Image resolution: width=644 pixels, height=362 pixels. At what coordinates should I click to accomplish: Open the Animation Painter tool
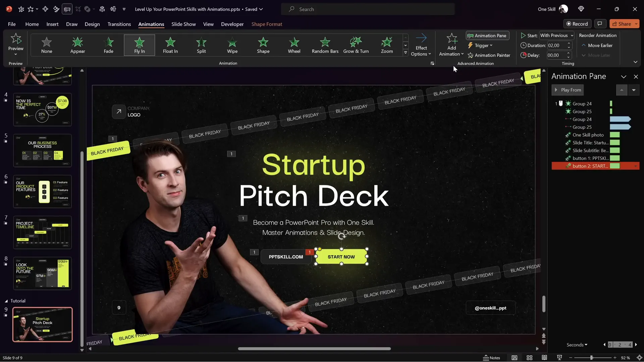[x=489, y=55]
